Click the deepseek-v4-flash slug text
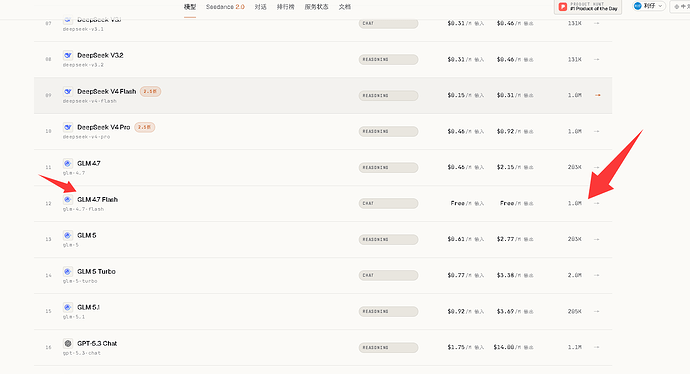Viewport: 690px width, 374px height. point(90,101)
